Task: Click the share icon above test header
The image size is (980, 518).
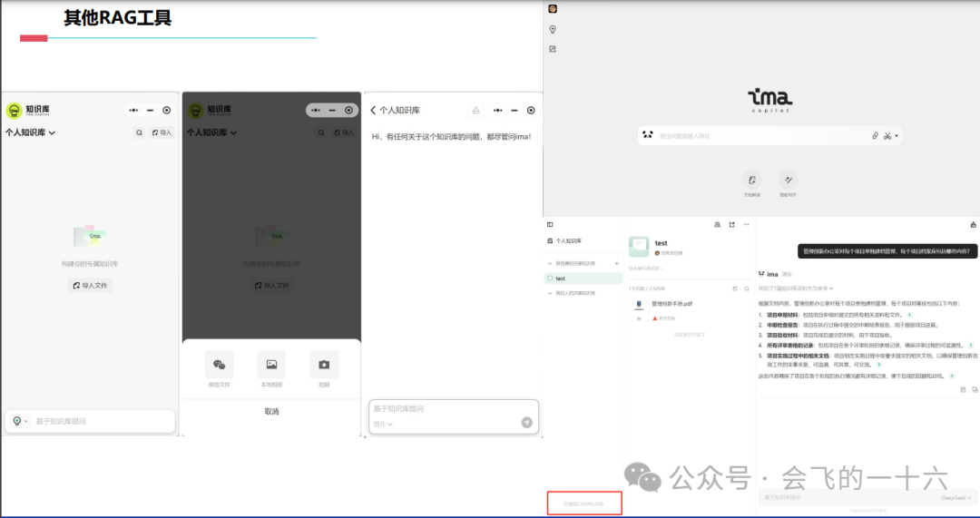Action: (732, 224)
